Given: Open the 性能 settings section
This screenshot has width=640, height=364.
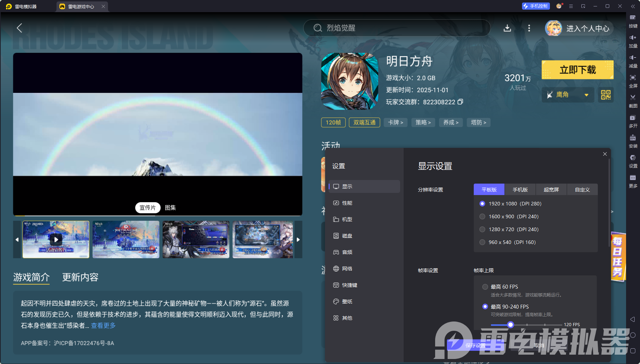Looking at the screenshot, I should pyautogui.click(x=364, y=203).
